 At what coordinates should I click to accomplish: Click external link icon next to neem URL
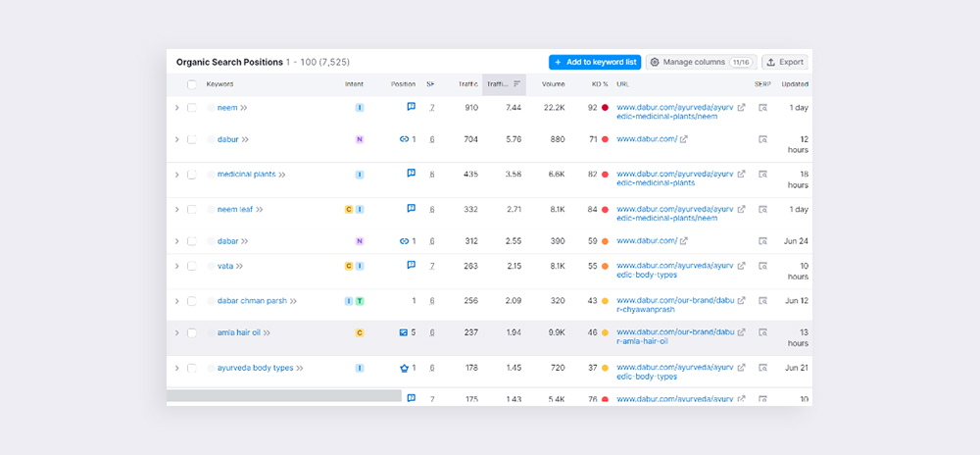[x=741, y=108]
